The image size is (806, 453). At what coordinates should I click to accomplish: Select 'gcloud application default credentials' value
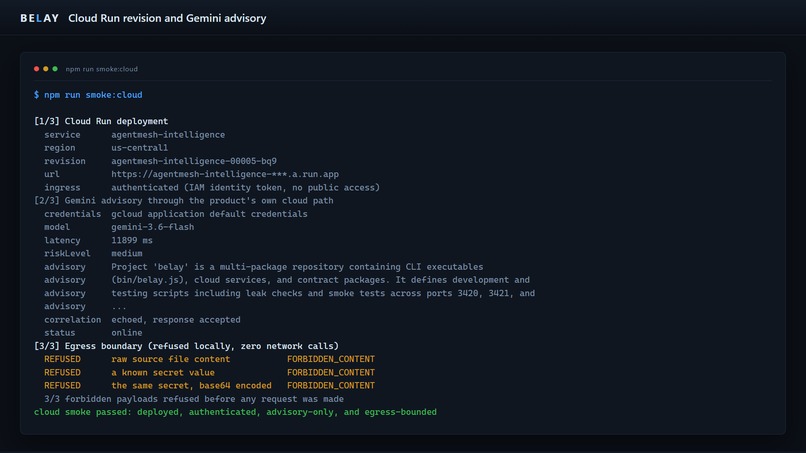click(x=209, y=214)
